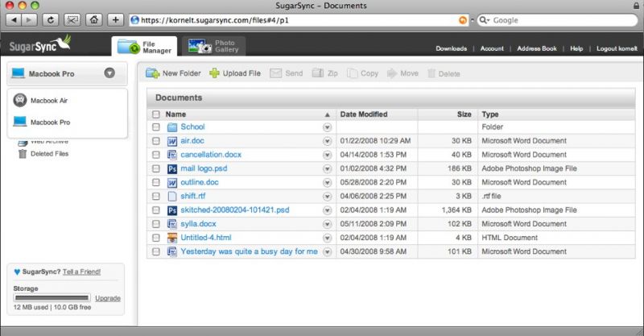The image size is (644, 336).
Task: Click the blank file icon beside shift.rtf
Action: 172,196
